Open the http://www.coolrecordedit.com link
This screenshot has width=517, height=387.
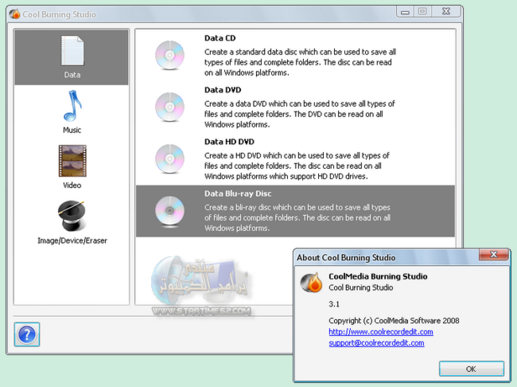[381, 332]
